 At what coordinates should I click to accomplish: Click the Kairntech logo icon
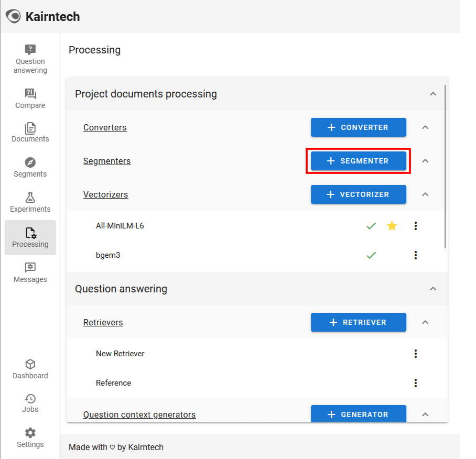13,16
